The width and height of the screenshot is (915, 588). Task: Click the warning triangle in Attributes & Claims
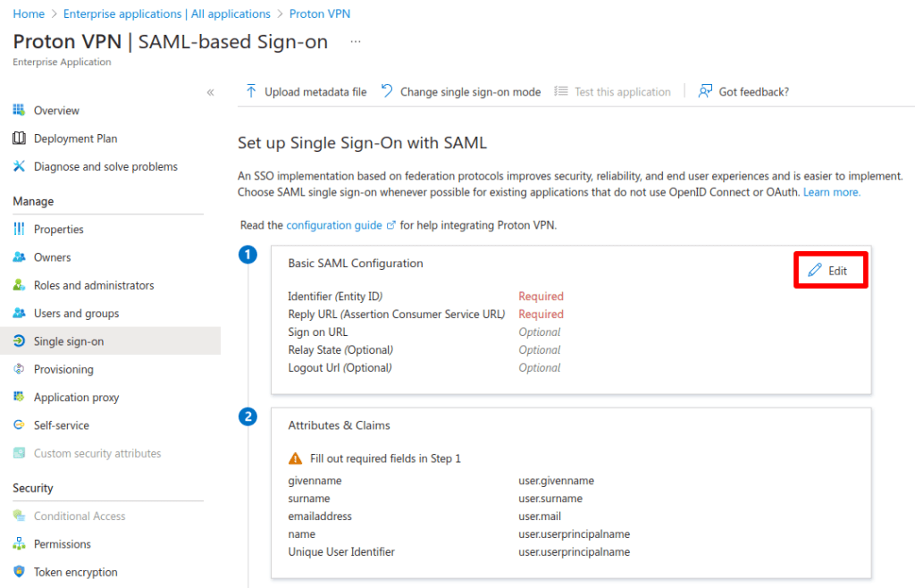point(295,458)
